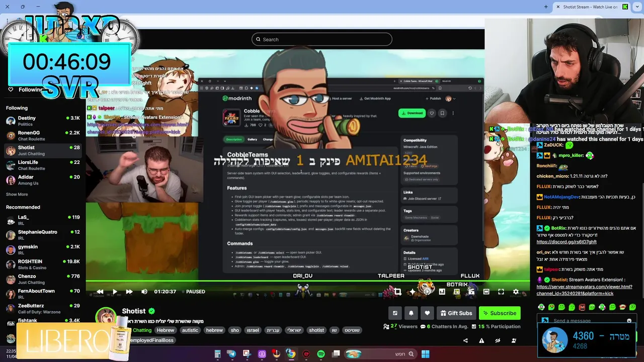
Task: Click the user icon right of the hide-eye icon
Action: coord(514,341)
